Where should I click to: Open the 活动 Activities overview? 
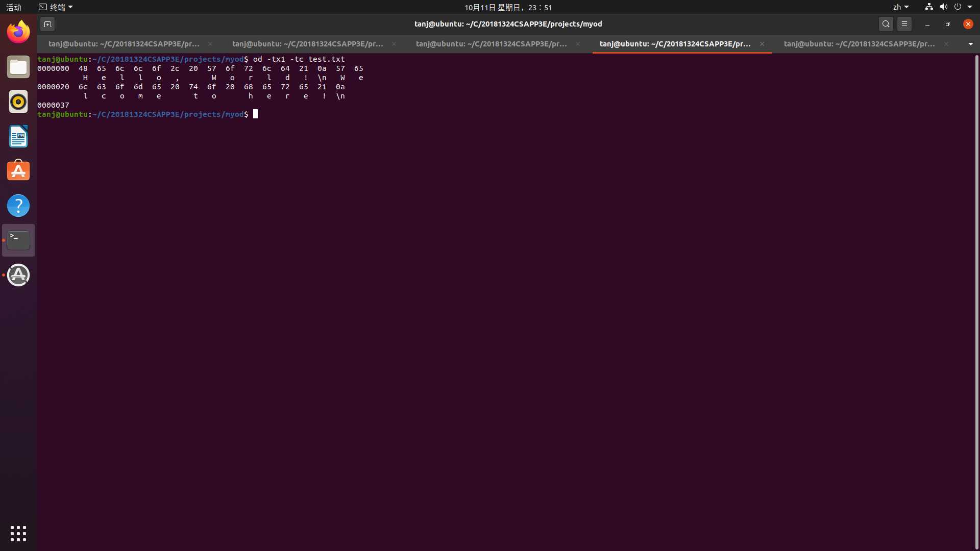pyautogui.click(x=14, y=7)
